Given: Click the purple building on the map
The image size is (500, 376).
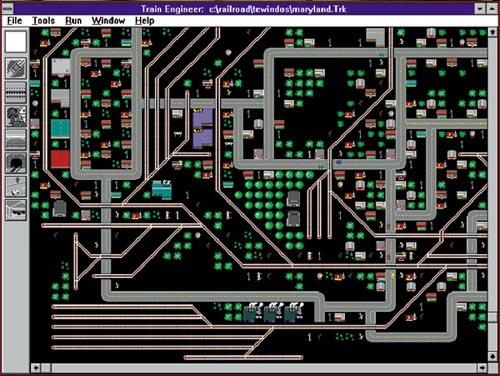Looking at the screenshot, I should (202, 129).
